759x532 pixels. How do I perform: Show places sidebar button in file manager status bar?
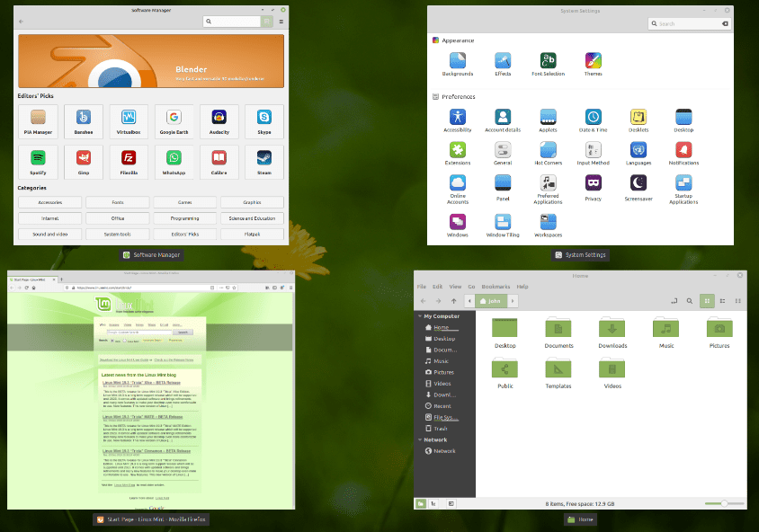pos(421,504)
